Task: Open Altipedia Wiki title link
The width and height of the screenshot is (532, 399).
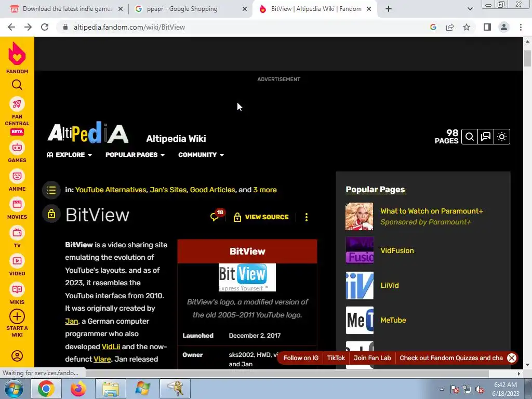Action: pos(176,138)
